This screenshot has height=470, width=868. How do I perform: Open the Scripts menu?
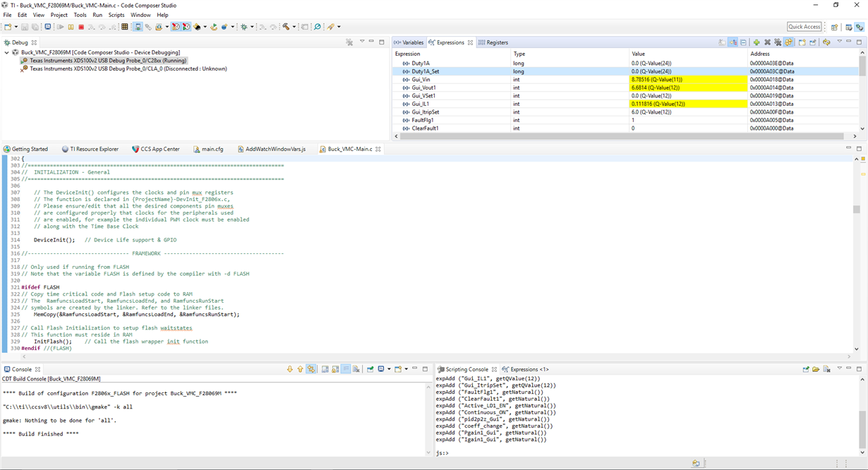point(116,15)
